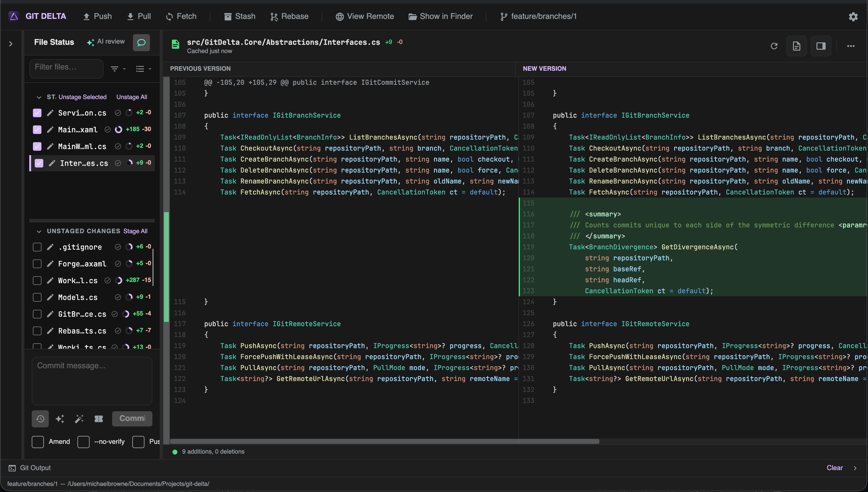Image resolution: width=868 pixels, height=492 pixels.
Task: Uncheck the Inter…es.cs staged checkbox
Action: (39, 163)
